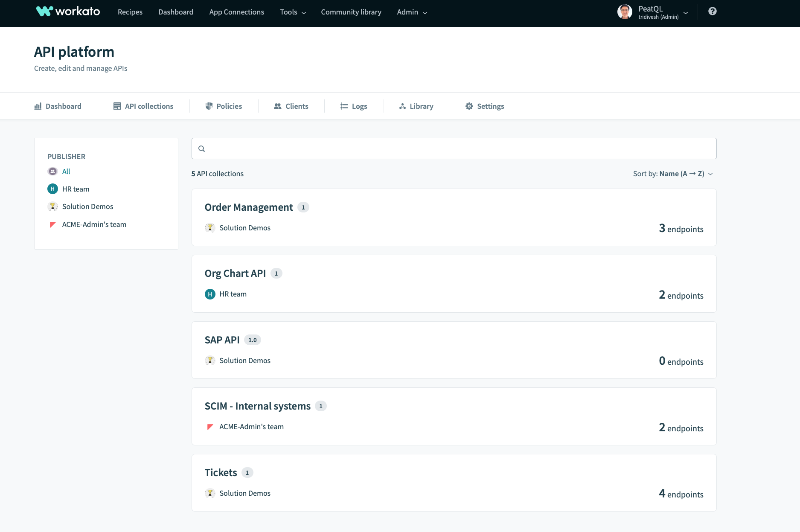The height and width of the screenshot is (532, 800).
Task: Click the Solution Demos trophy icon in sidebar
Action: pos(52,206)
